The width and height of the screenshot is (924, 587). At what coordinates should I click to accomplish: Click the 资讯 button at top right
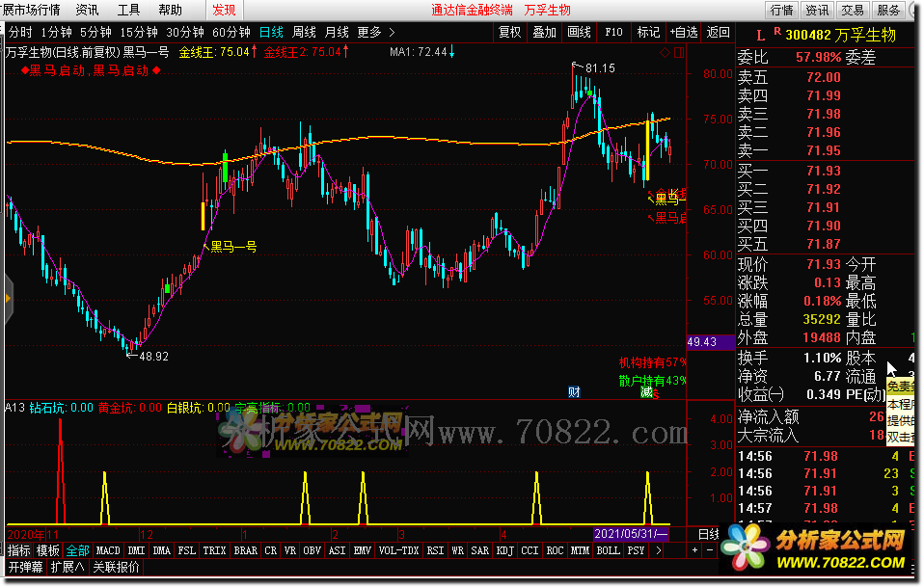point(817,10)
